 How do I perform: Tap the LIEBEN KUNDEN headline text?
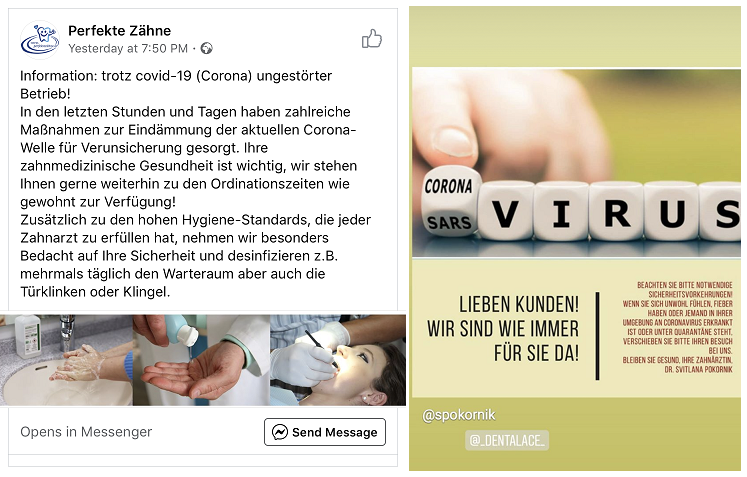pyautogui.click(x=503, y=329)
